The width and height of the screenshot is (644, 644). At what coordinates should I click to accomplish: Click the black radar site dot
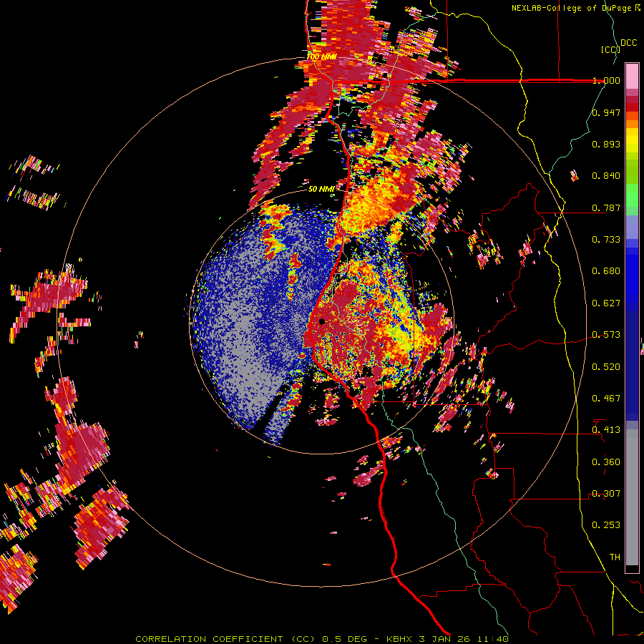coord(321,321)
